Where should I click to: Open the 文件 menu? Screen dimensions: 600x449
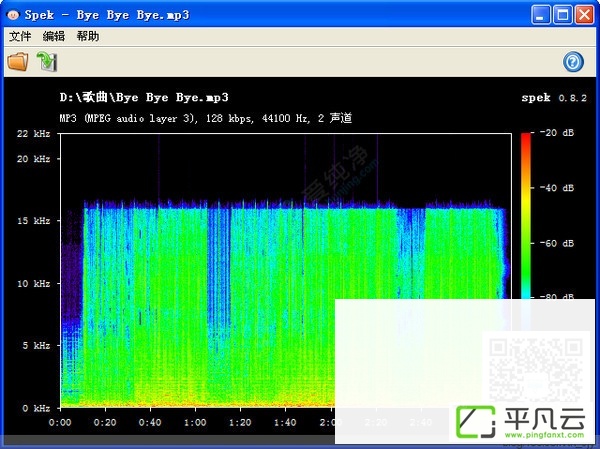[x=20, y=36]
